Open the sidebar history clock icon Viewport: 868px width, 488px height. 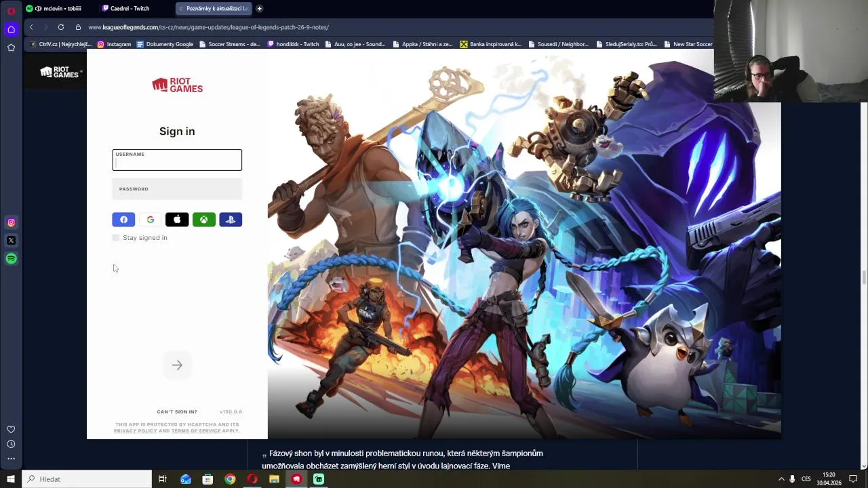[x=11, y=444]
